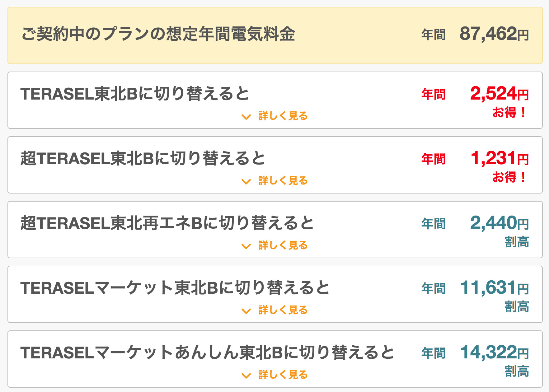Click the ご契約中のプランの想定年間電気料金 banner title
The height and width of the screenshot is (392, 549).
(x=158, y=34)
